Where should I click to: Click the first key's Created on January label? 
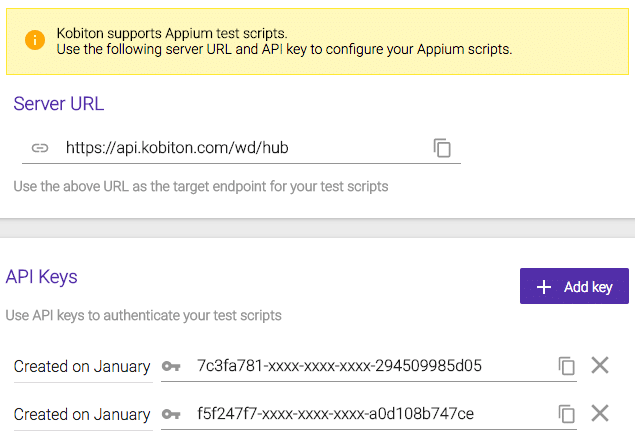(82, 366)
